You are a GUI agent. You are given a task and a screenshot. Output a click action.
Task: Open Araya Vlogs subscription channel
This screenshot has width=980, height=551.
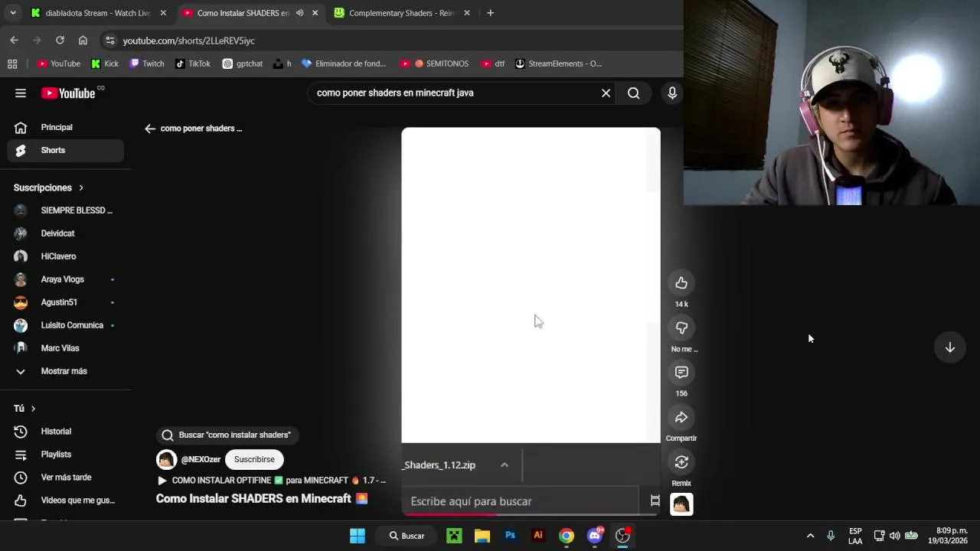pyautogui.click(x=65, y=279)
